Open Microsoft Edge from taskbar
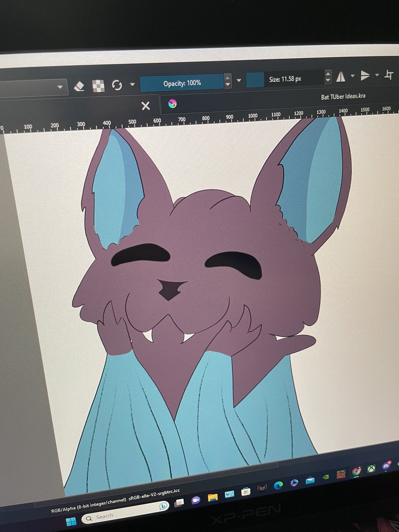 [x=278, y=485]
